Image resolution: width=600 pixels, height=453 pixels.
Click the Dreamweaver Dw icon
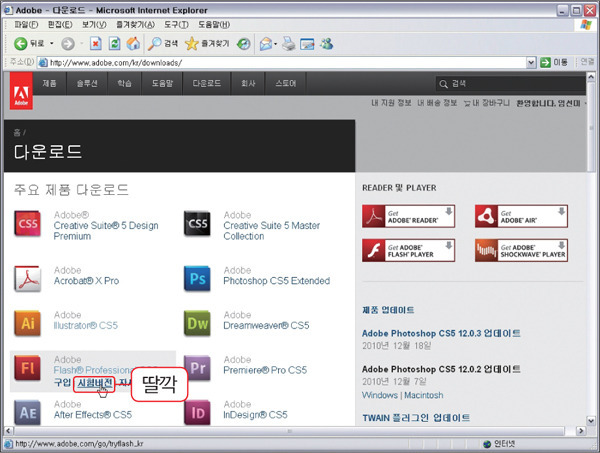pyautogui.click(x=197, y=324)
